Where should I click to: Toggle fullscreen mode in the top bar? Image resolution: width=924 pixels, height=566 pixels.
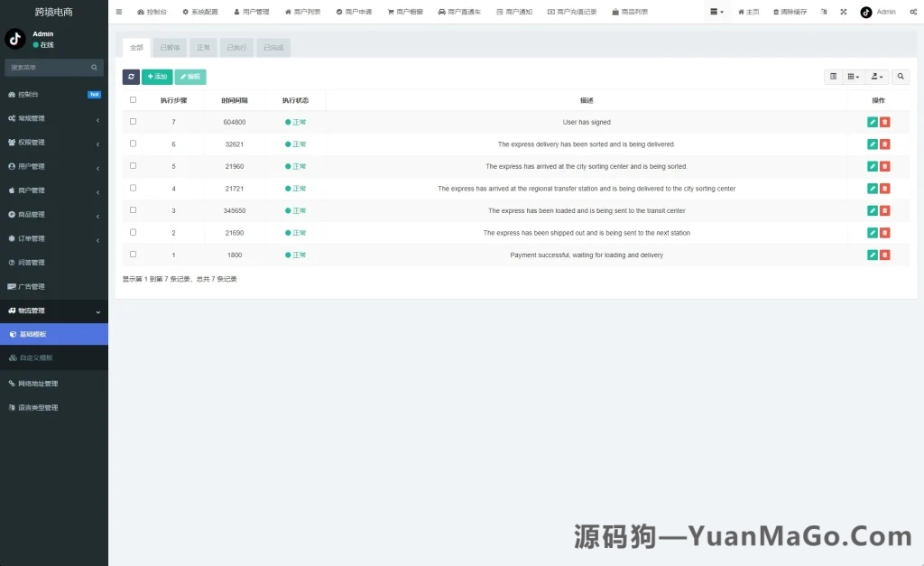coord(843,12)
